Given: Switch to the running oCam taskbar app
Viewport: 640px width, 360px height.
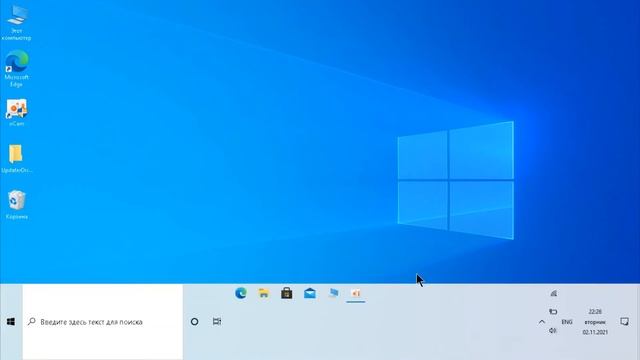Looking at the screenshot, I should (356, 293).
